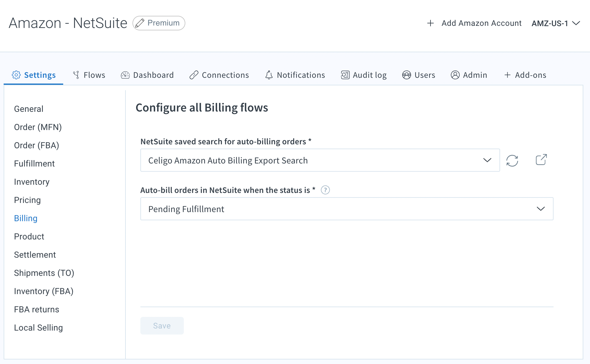The width and height of the screenshot is (590, 364).
Task: Open Order (MFN) settings section
Action: [x=38, y=127]
